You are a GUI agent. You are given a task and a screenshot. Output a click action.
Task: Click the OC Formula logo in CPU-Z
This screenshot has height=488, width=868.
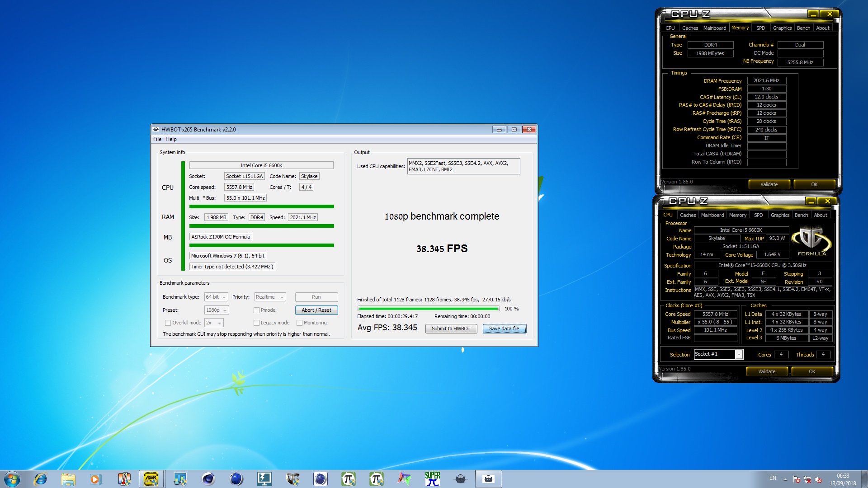pyautogui.click(x=811, y=241)
